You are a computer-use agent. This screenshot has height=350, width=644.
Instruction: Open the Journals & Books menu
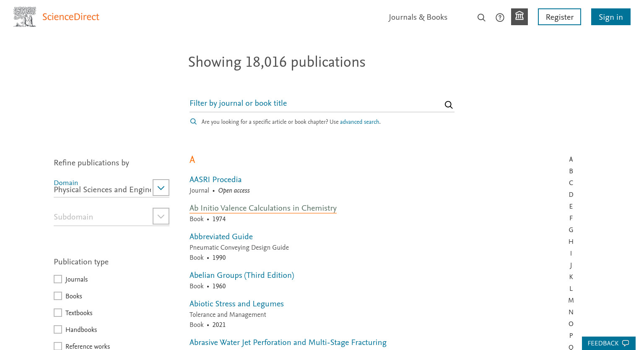418,17
